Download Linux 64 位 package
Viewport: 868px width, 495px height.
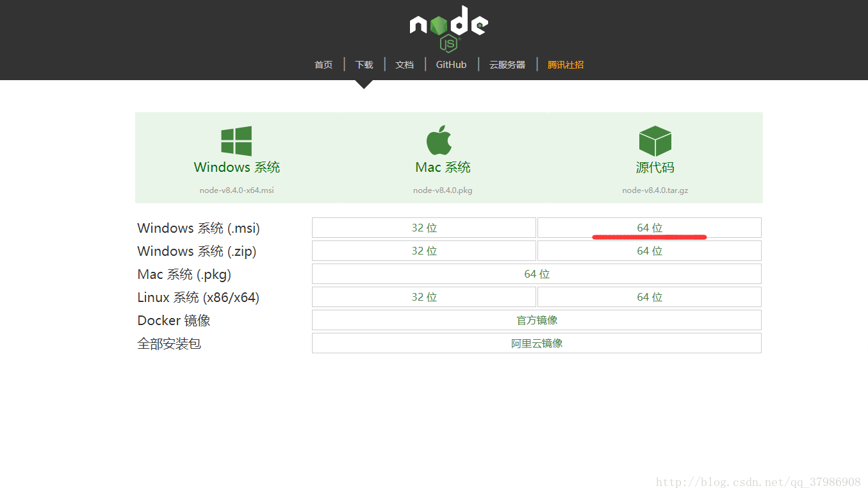[650, 297]
